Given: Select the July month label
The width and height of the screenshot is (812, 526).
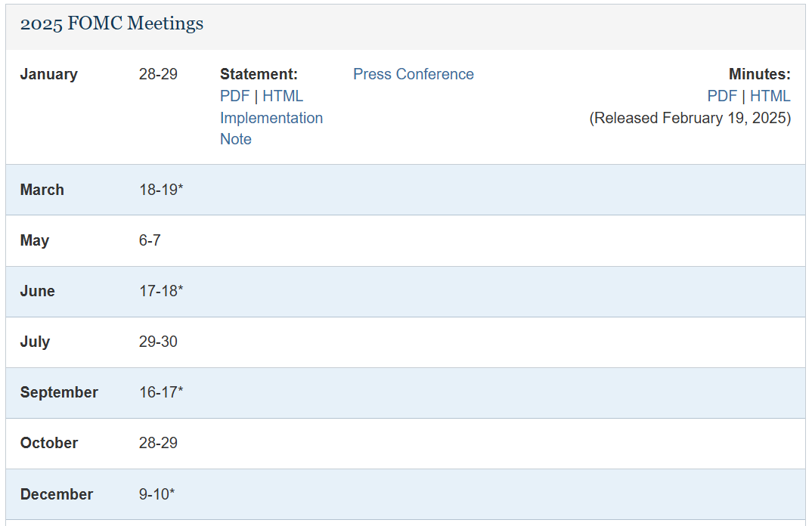Looking at the screenshot, I should pyautogui.click(x=35, y=342).
